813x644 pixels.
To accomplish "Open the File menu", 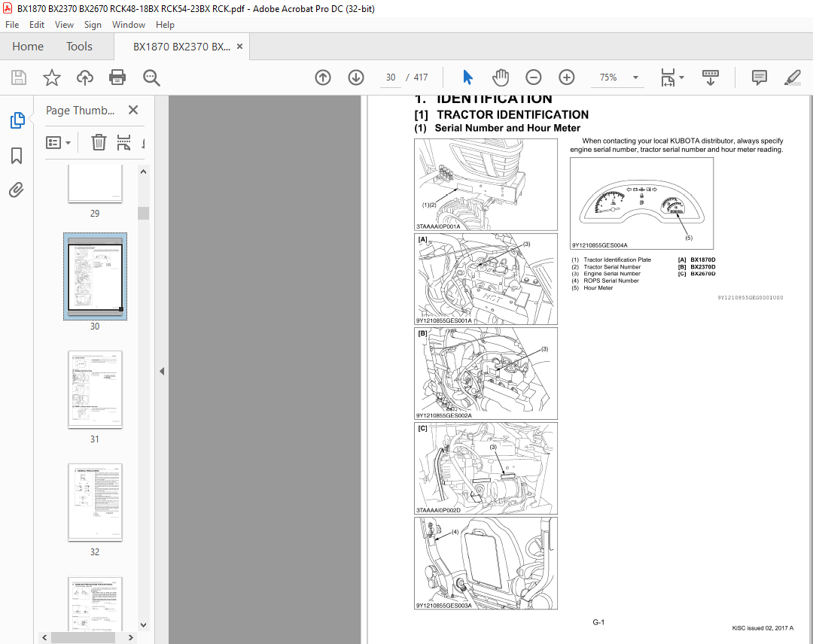I will pos(12,25).
